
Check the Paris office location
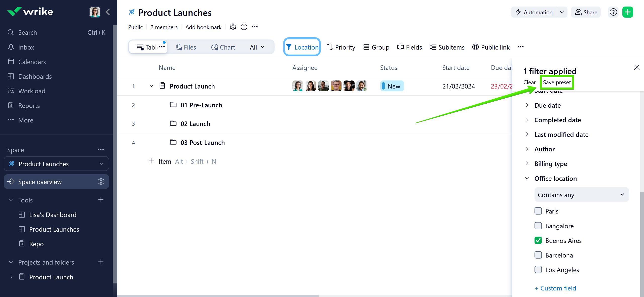point(538,211)
